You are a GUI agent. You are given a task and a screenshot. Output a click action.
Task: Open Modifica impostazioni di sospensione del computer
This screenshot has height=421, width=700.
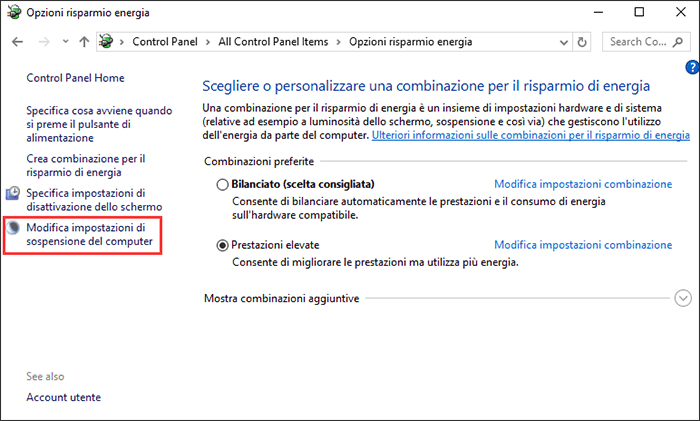coord(89,234)
